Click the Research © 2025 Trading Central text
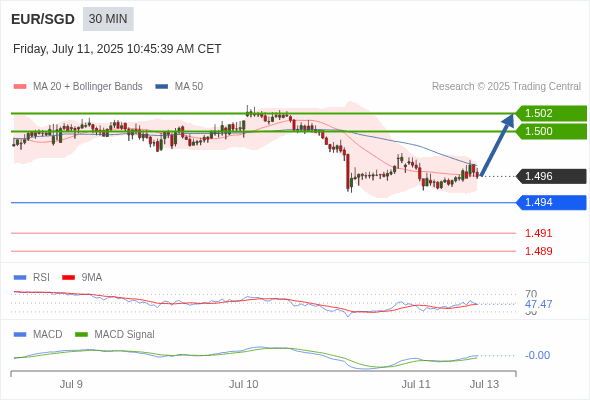 click(506, 87)
